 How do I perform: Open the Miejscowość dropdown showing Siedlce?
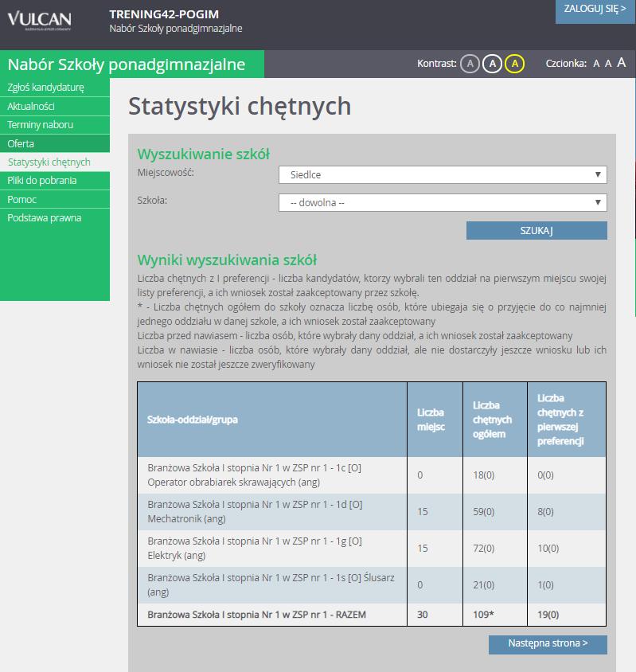coord(443,175)
